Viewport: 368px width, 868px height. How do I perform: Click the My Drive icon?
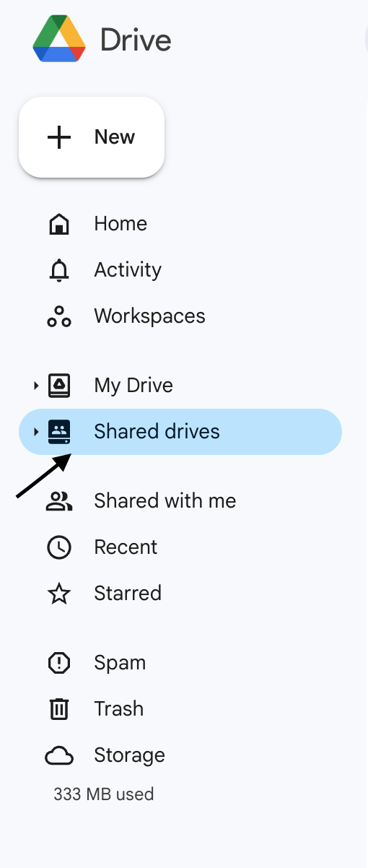[x=59, y=386]
